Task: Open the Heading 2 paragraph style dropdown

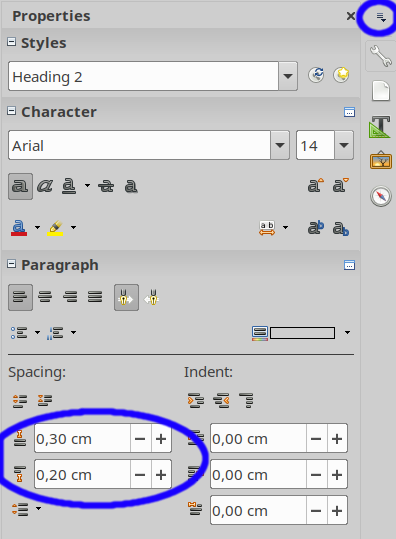Action: click(x=288, y=76)
